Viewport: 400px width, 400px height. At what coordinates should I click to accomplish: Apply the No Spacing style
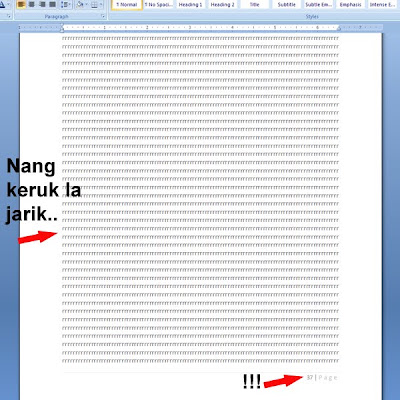click(159, 5)
